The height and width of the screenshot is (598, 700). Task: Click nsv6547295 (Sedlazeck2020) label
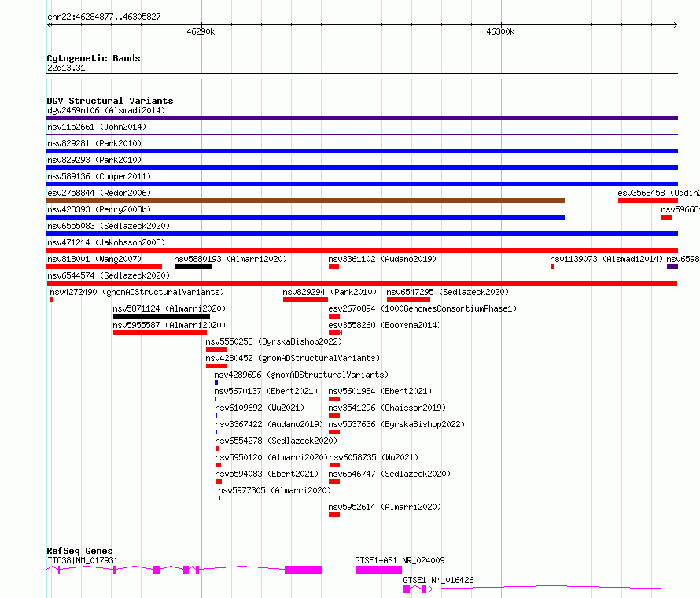(x=448, y=292)
